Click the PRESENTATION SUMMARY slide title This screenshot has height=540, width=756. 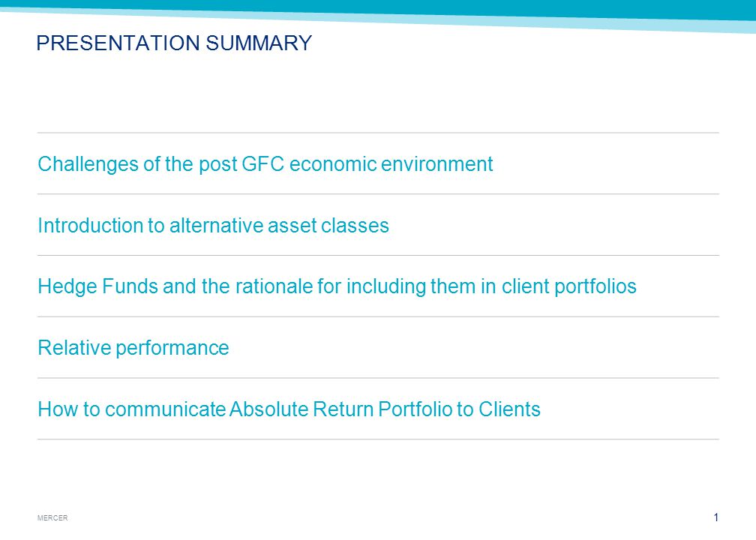[x=174, y=43]
